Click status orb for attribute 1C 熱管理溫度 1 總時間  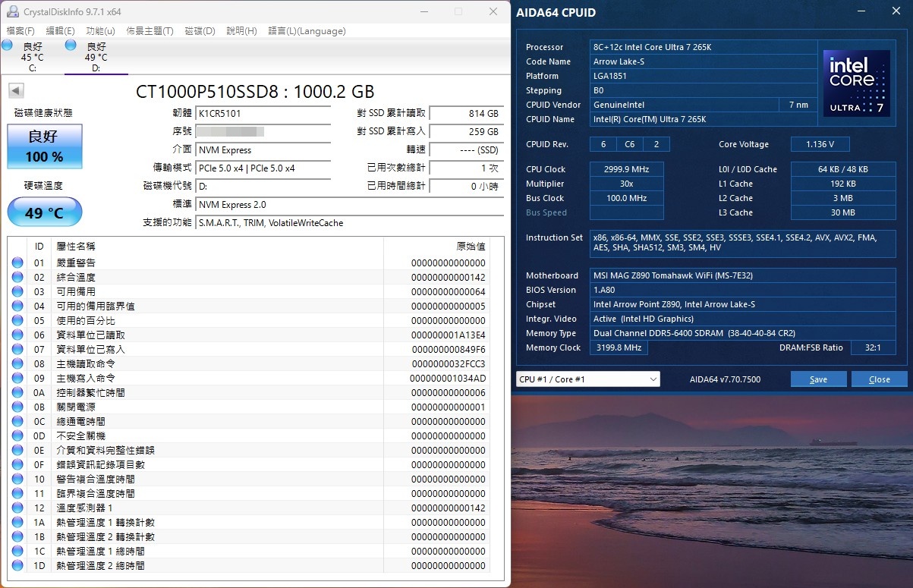pos(17,551)
